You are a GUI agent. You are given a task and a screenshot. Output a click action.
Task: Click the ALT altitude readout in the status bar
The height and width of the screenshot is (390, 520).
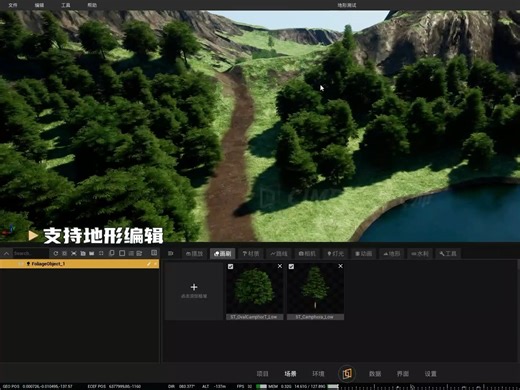pos(214,386)
